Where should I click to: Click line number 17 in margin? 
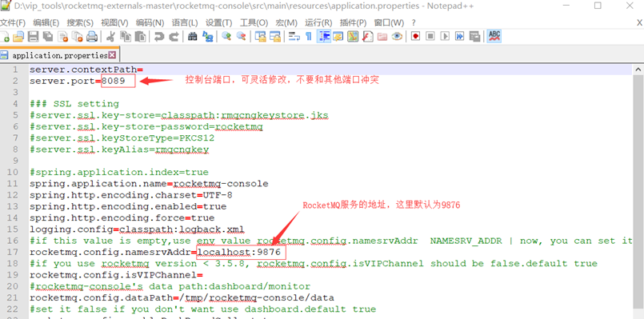pos(13,252)
